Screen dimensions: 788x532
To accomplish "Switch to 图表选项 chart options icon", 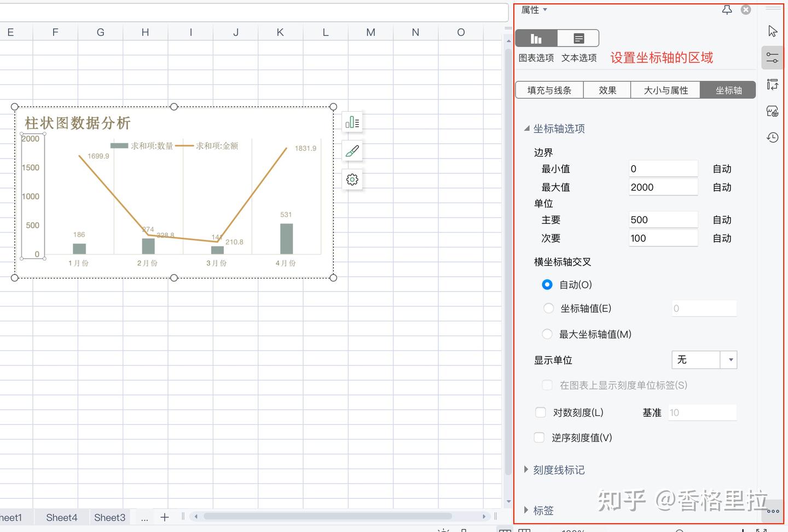I will 536,38.
